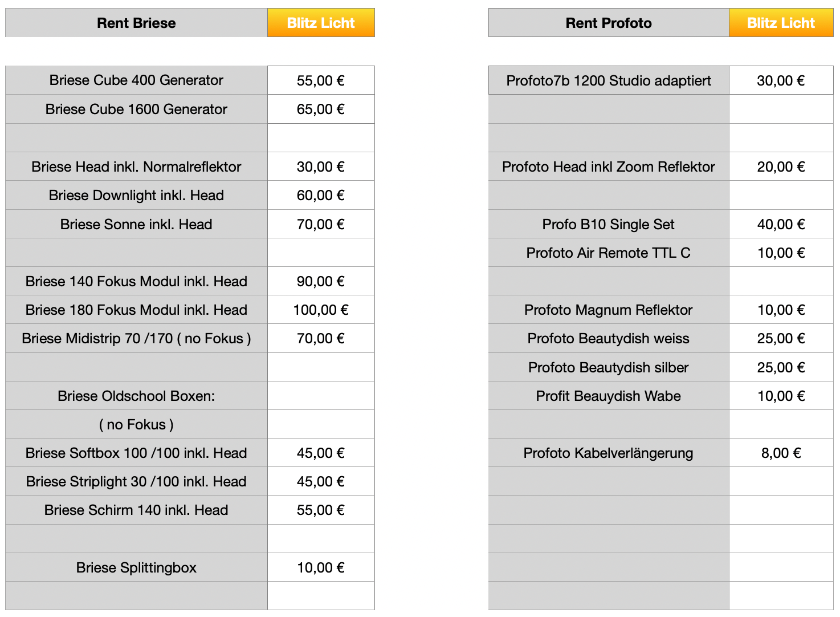The width and height of the screenshot is (840, 617).
Task: Select the Briese 180 Fokus Modul price of 100,00 €
Action: coord(321,310)
